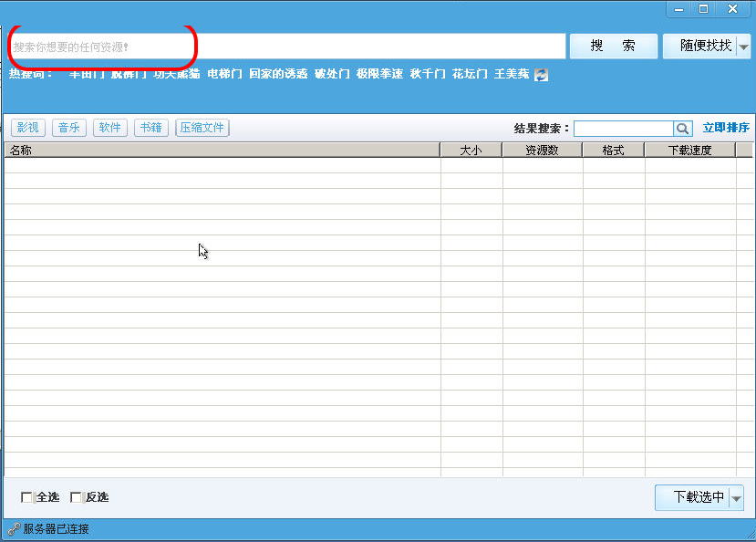Screen dimensions: 756x542
Task: Filter results by 软件
Action: (110, 128)
